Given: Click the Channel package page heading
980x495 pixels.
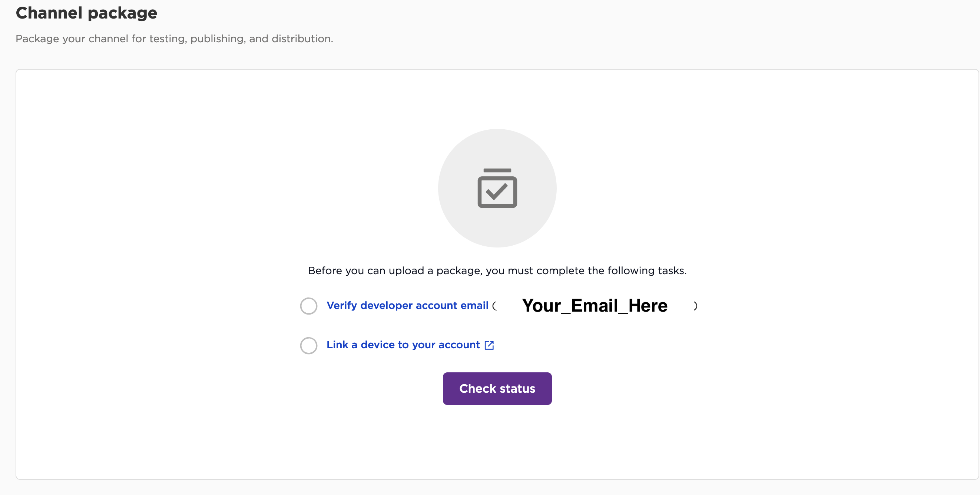Looking at the screenshot, I should 86,13.
